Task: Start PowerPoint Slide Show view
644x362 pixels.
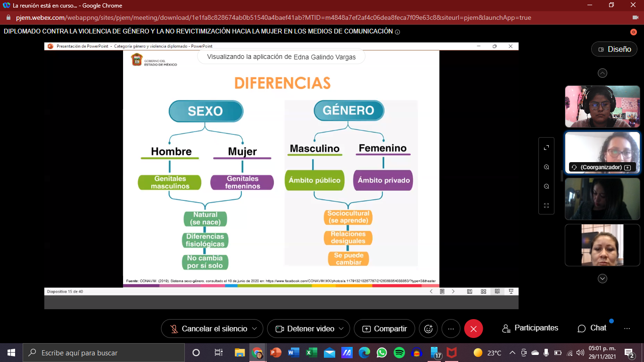Action: 511,291
